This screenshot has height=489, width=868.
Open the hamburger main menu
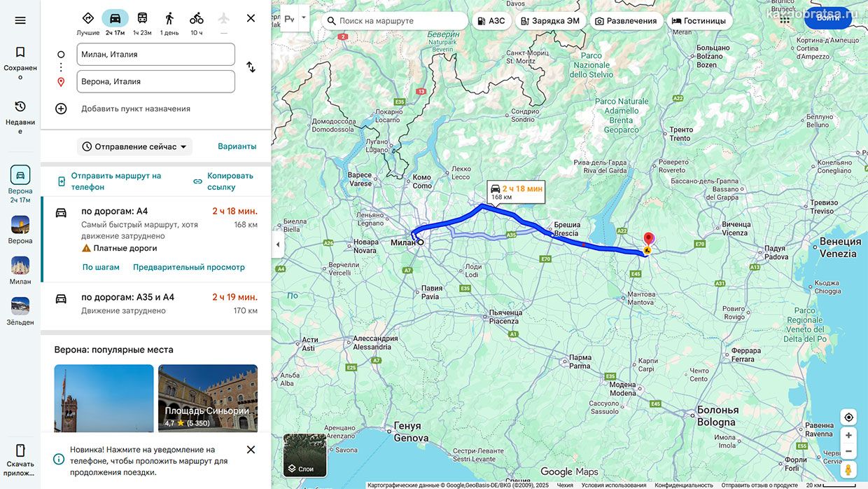tap(20, 20)
